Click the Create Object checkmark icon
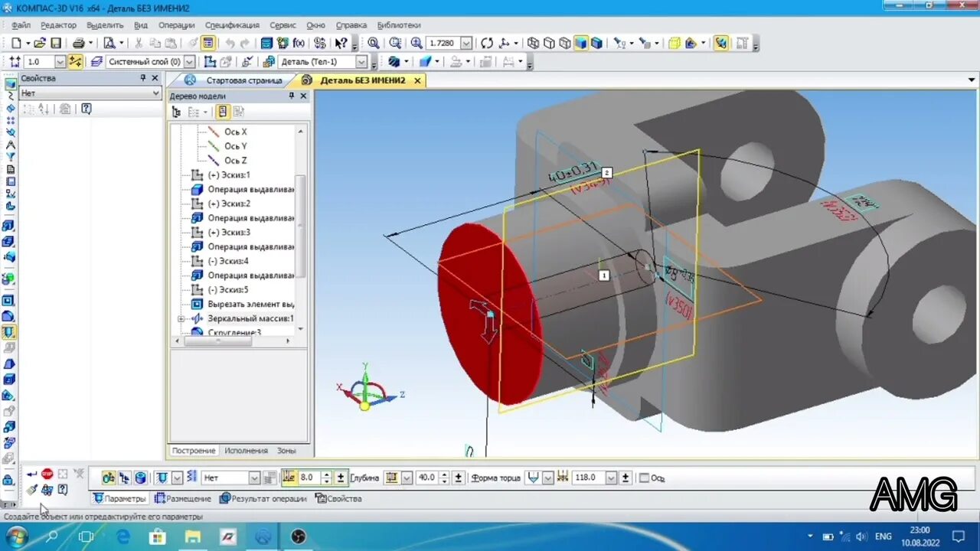The image size is (980, 551). point(30,473)
